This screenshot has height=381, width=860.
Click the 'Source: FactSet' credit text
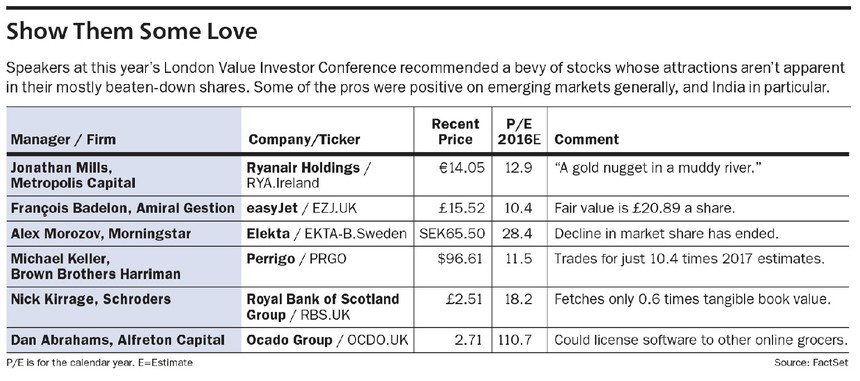coord(811,363)
